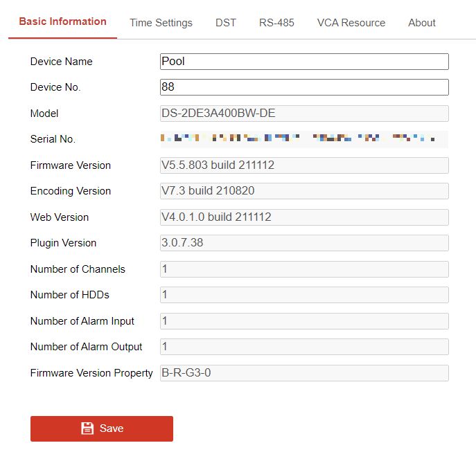Select the Encoding Version field

click(x=304, y=191)
